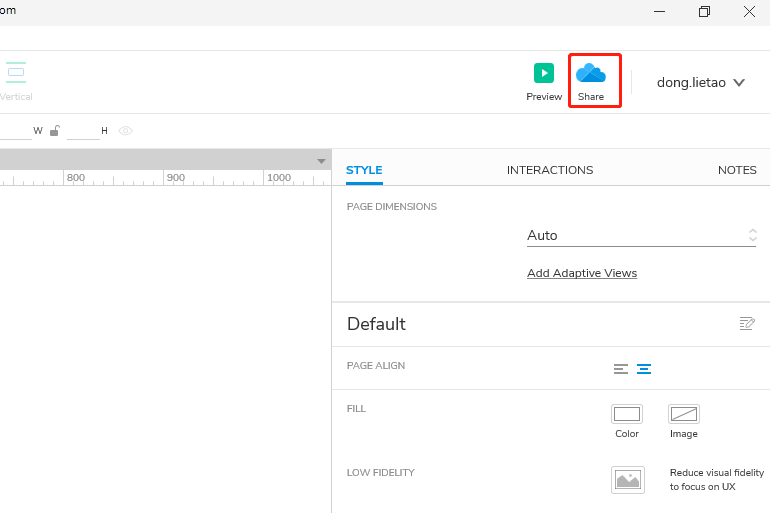Click the Add Adaptive Views link
The width and height of the screenshot is (770, 513).
[x=582, y=273]
